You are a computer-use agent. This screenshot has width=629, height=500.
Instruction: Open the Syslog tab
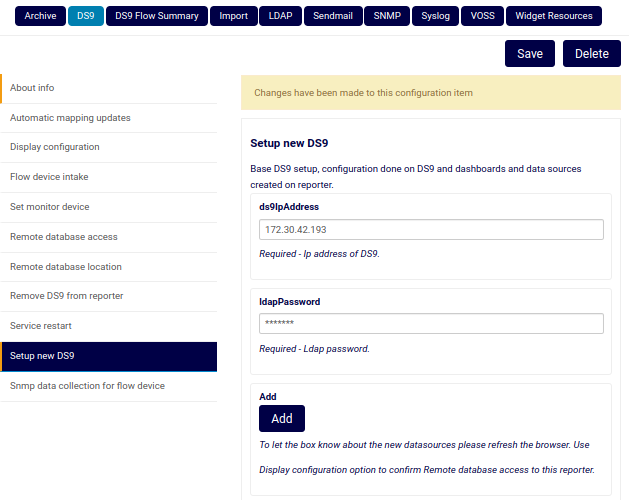pyautogui.click(x=436, y=16)
